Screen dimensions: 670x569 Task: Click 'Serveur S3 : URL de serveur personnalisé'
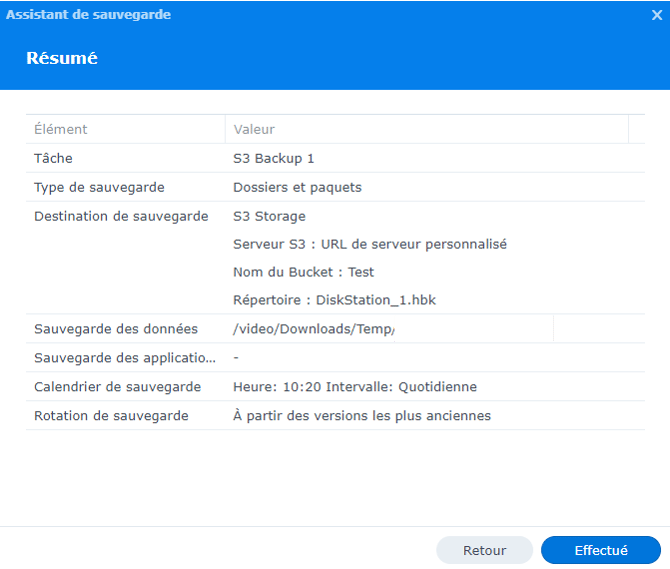370,244
